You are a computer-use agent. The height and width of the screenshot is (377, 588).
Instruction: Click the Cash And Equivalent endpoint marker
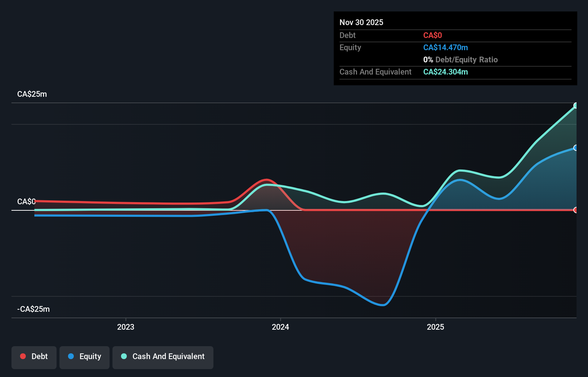[x=576, y=105]
